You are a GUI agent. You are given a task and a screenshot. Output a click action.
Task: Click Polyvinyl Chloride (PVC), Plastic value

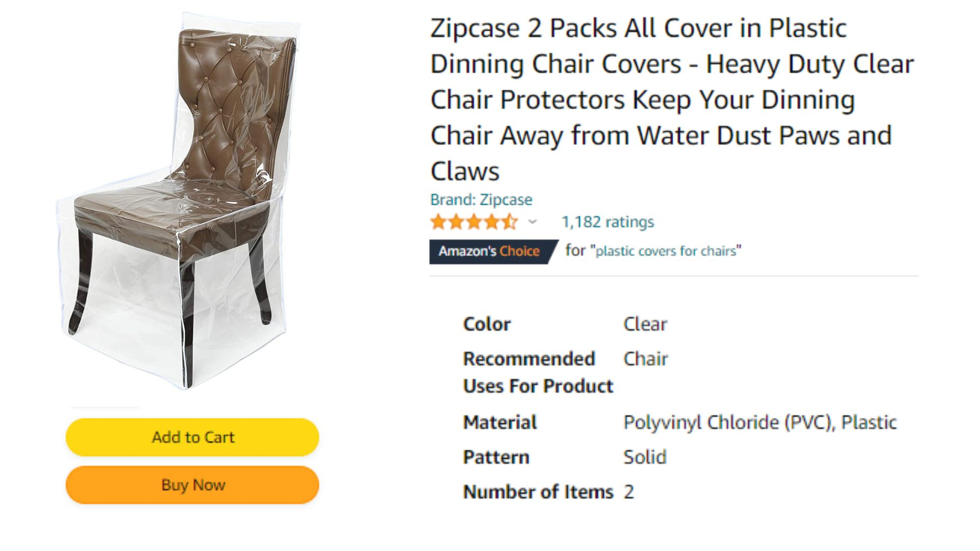[760, 422]
